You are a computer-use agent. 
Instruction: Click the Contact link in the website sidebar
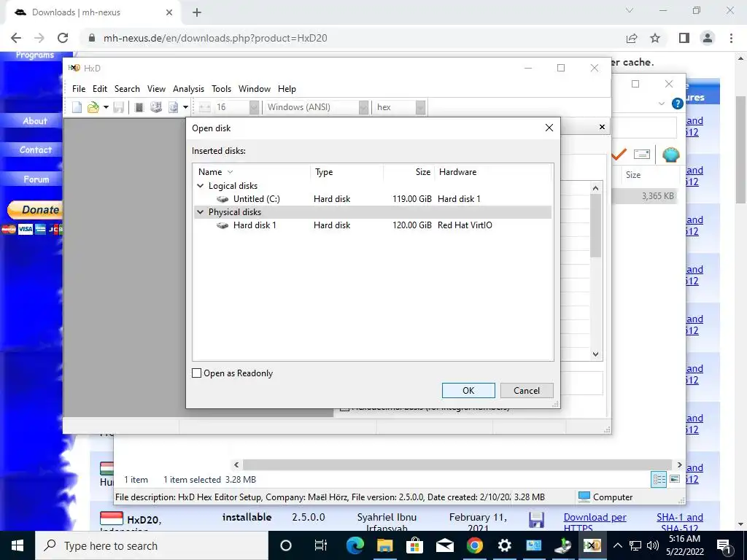[x=35, y=150]
